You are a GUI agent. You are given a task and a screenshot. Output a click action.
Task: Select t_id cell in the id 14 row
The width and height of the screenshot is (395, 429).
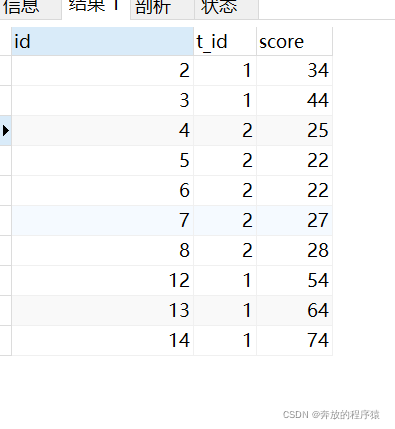click(x=225, y=340)
